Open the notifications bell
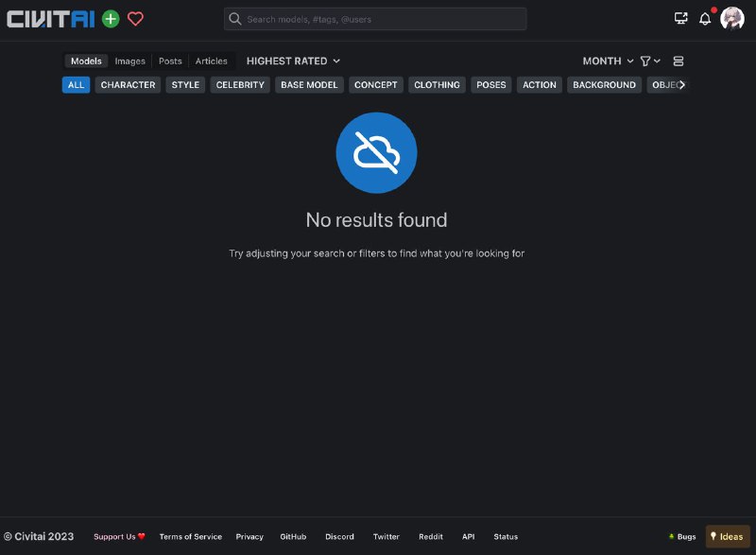This screenshot has width=756, height=555. coord(705,19)
